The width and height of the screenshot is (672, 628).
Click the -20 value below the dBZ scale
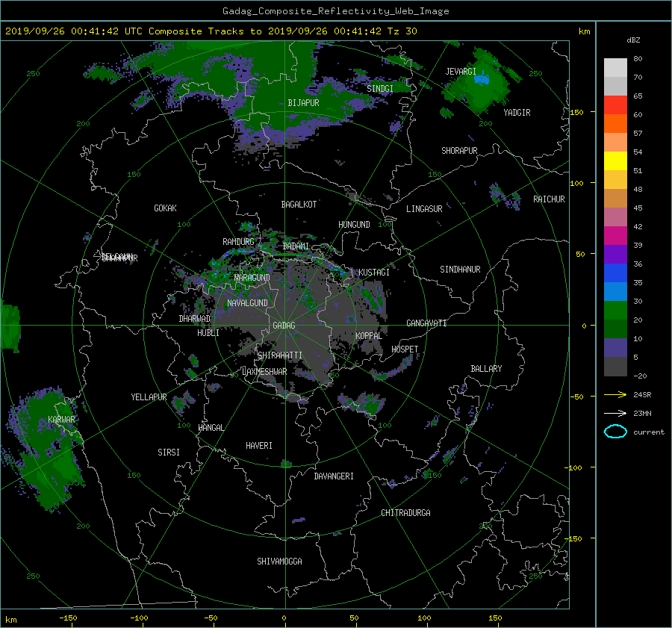click(640, 376)
